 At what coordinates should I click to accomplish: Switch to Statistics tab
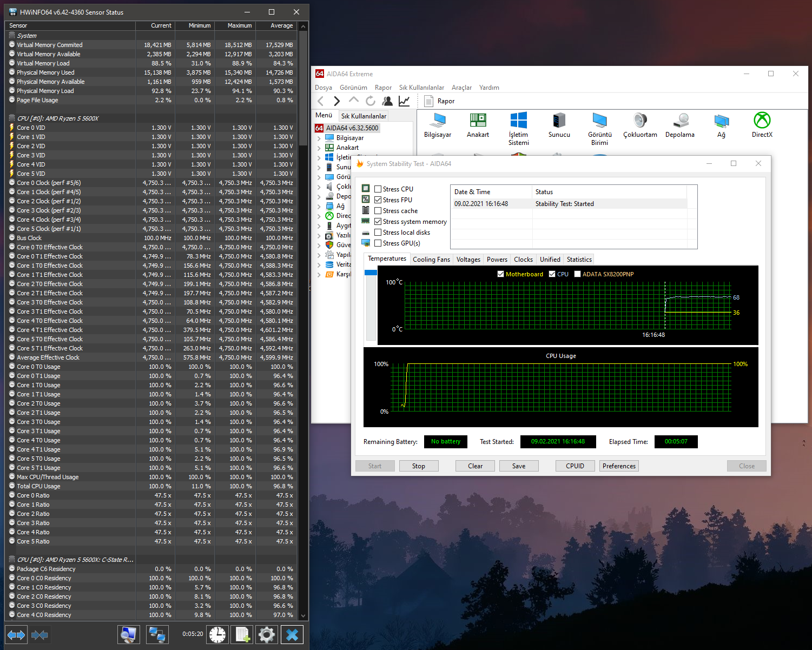coord(579,260)
